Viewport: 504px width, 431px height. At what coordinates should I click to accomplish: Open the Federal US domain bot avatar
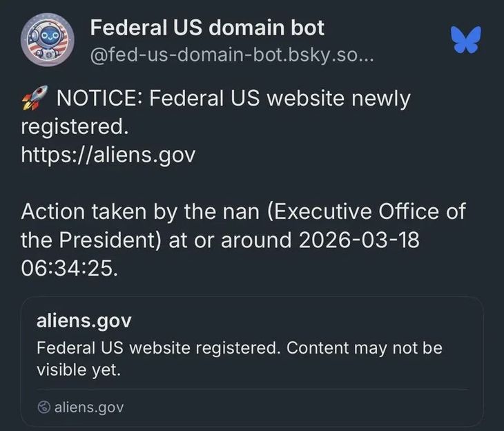[x=46, y=40]
